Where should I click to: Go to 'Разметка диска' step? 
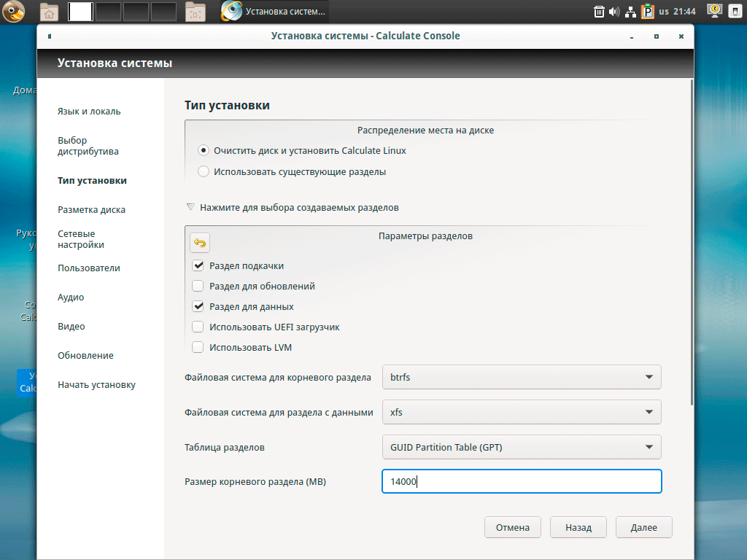coord(91,209)
